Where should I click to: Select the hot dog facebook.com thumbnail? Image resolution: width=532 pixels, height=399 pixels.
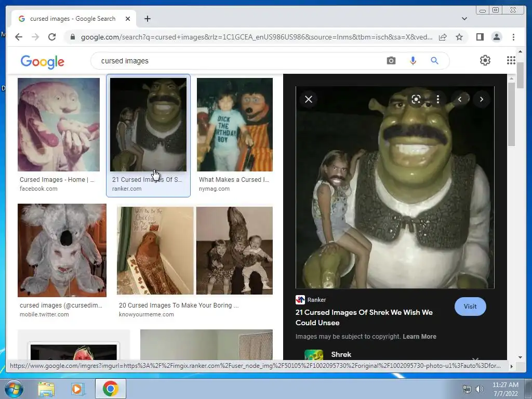tap(59, 125)
